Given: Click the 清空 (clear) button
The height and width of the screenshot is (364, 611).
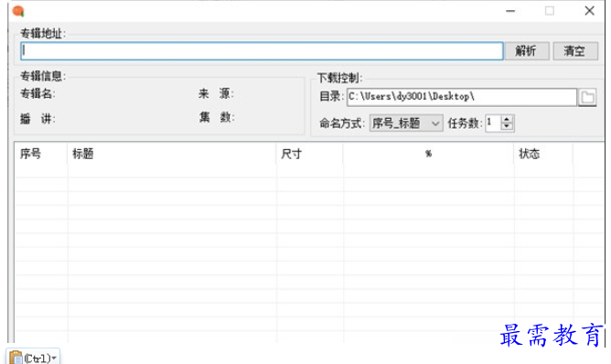Looking at the screenshot, I should click(575, 51).
